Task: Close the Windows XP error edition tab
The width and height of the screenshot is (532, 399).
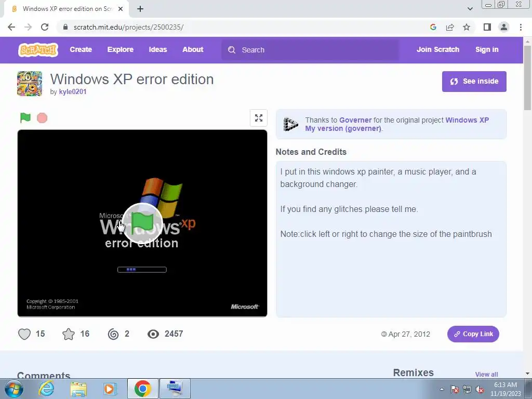Action: tap(121, 9)
